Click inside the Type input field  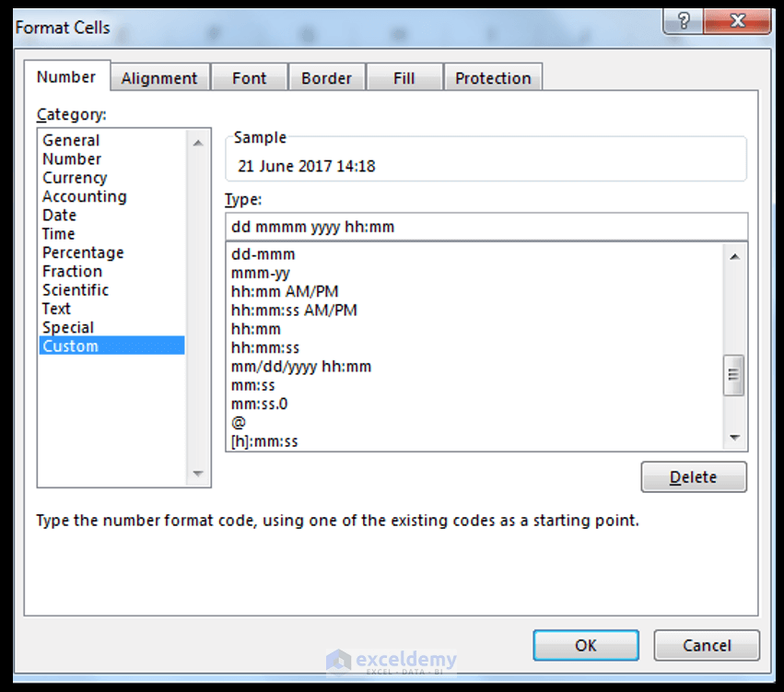486,226
